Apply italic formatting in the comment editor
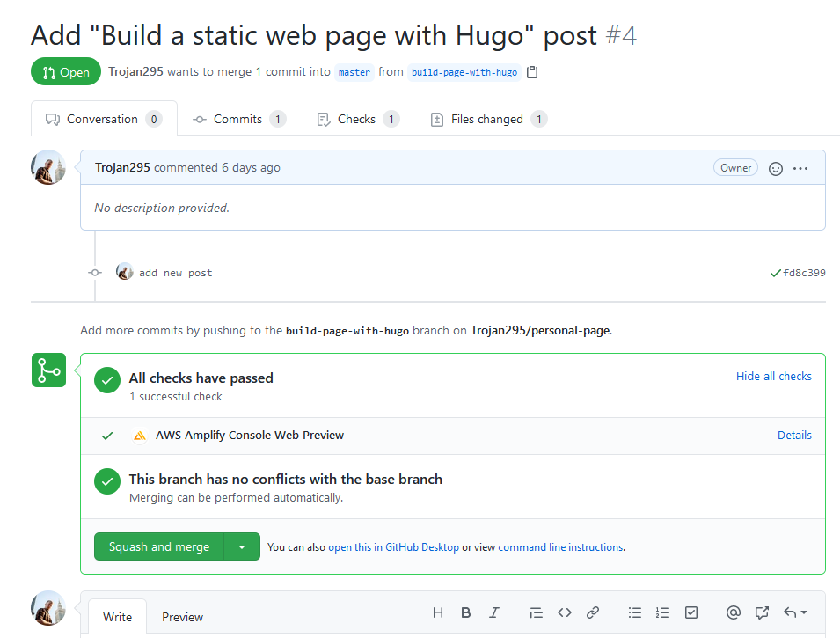The image size is (840, 638). pyautogui.click(x=494, y=612)
